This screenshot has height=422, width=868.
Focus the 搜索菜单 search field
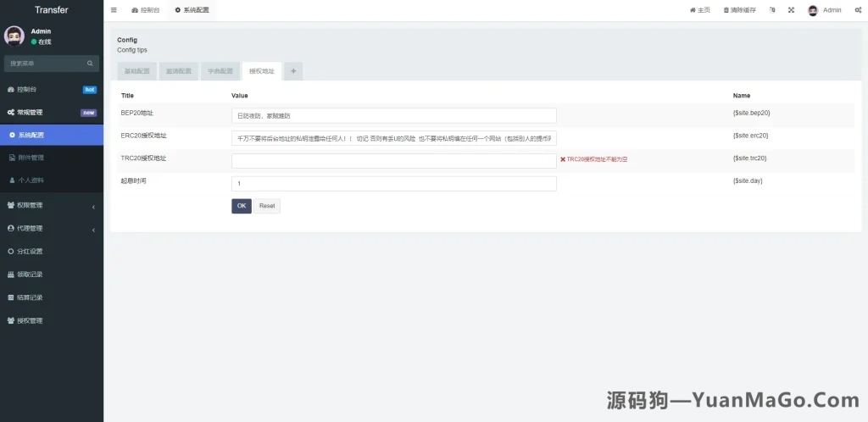[52, 64]
